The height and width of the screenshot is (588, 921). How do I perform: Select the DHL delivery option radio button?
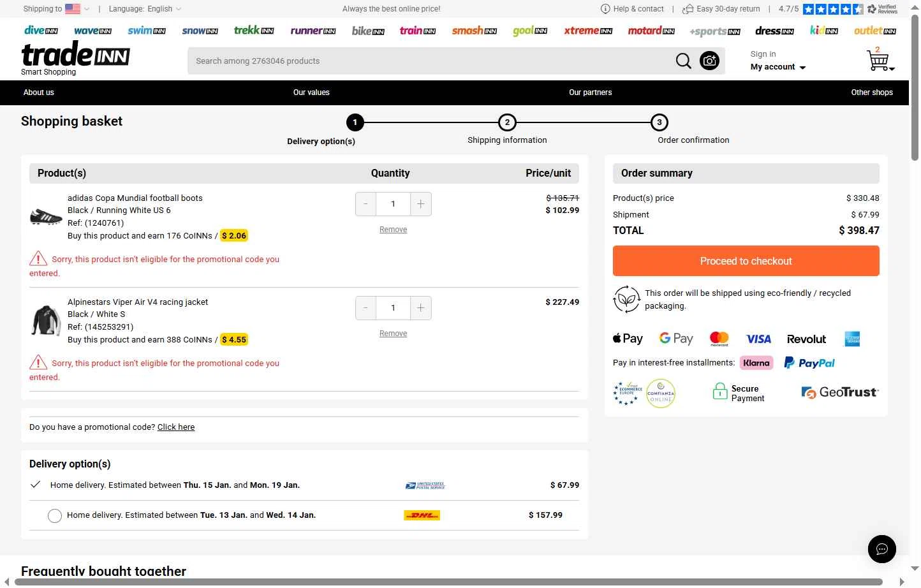[x=55, y=516]
